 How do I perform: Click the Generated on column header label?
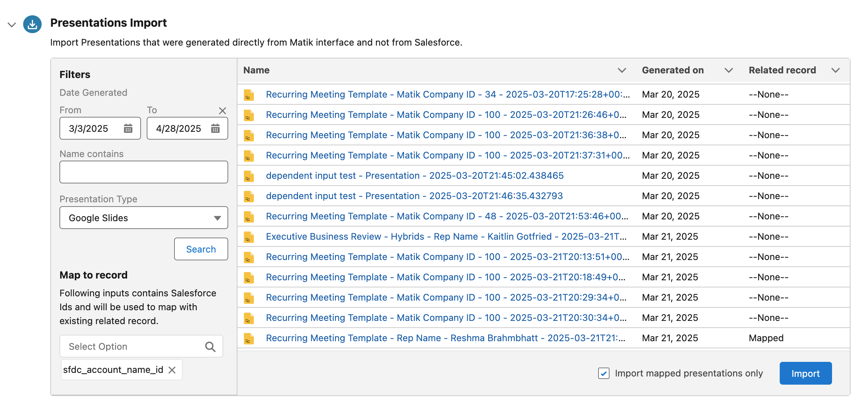pos(673,70)
